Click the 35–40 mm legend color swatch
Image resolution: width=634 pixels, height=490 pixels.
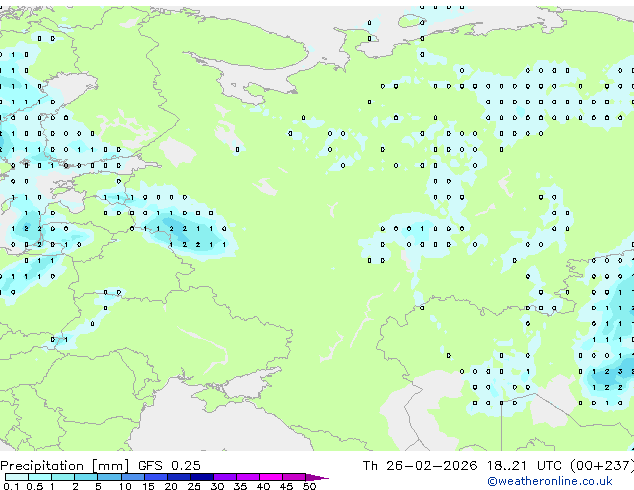pyautogui.click(x=247, y=477)
